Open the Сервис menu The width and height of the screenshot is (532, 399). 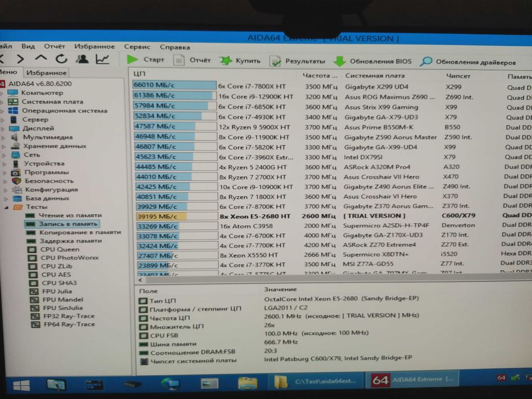(137, 47)
